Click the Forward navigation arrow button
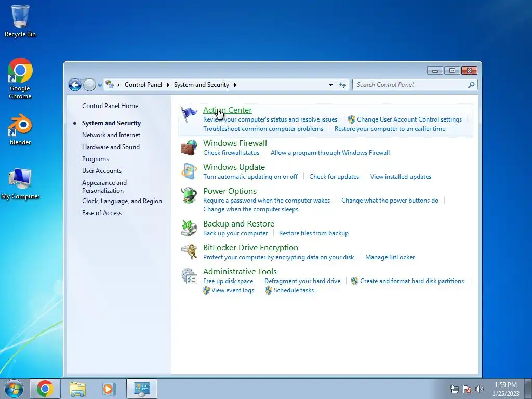This screenshot has width=532, height=399. pyautogui.click(x=89, y=85)
